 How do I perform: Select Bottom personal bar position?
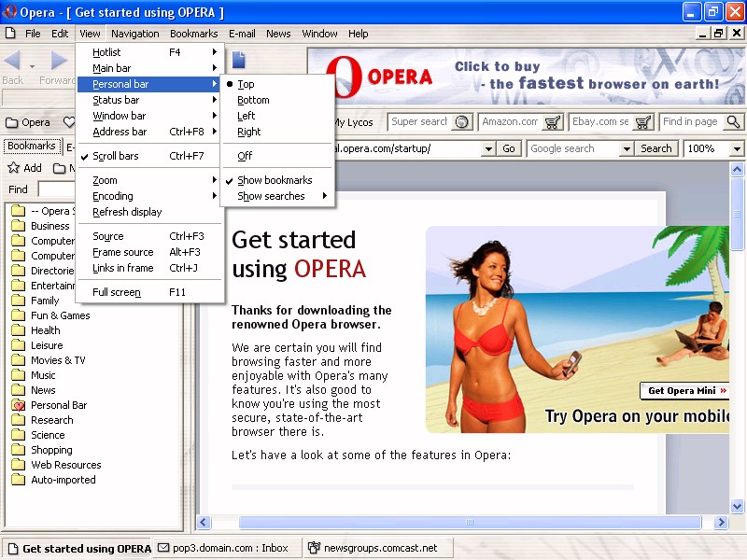point(277,100)
